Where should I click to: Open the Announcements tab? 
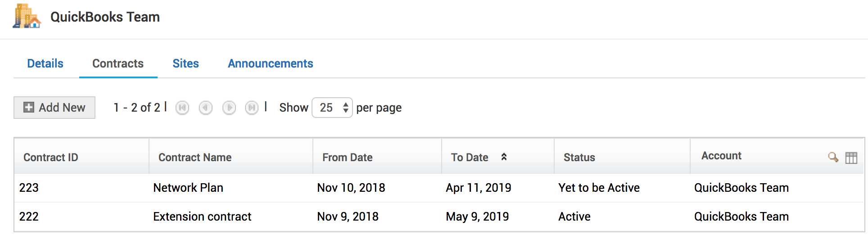270,63
